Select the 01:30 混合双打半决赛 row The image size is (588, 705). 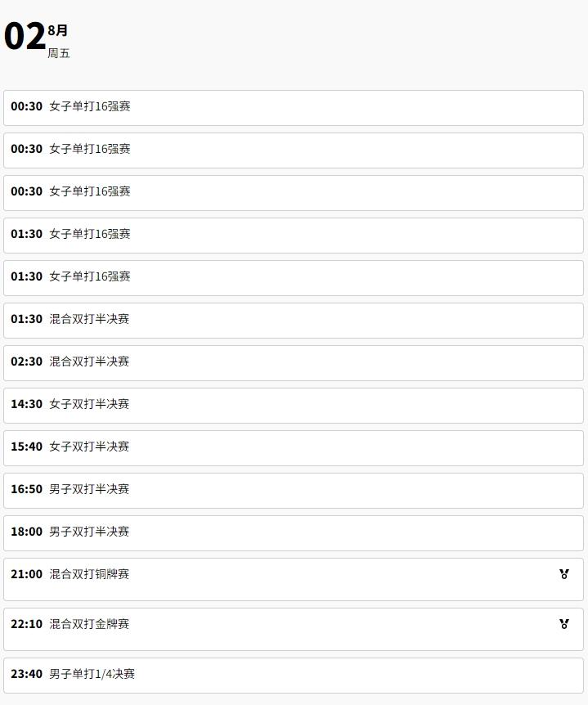tap(294, 321)
